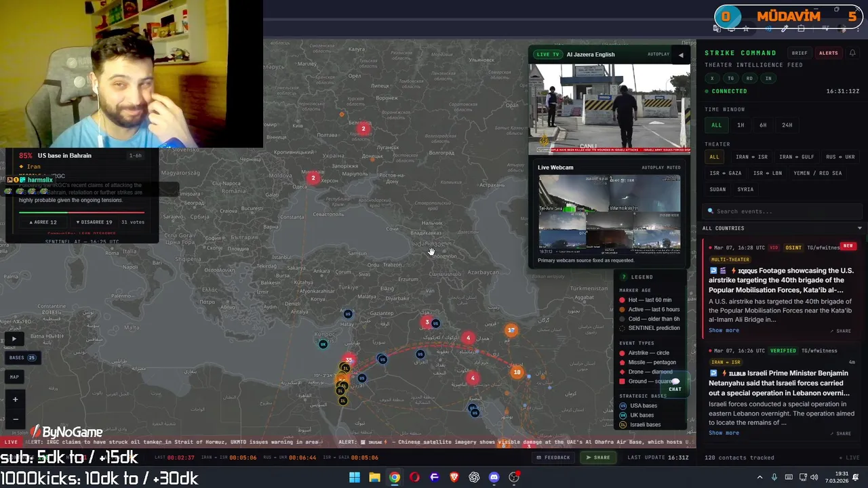Select ALL theater filter
Screen dimensions: 868x488
point(714,157)
